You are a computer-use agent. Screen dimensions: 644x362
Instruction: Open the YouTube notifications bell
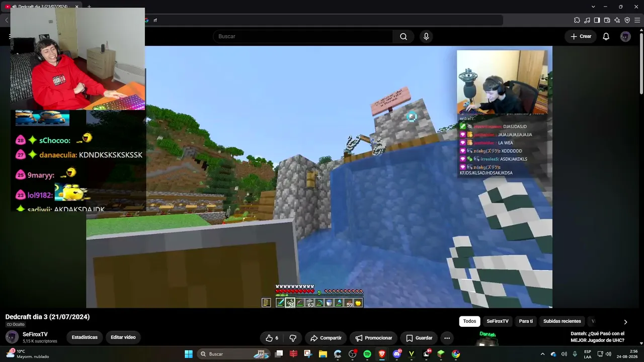coord(606,36)
